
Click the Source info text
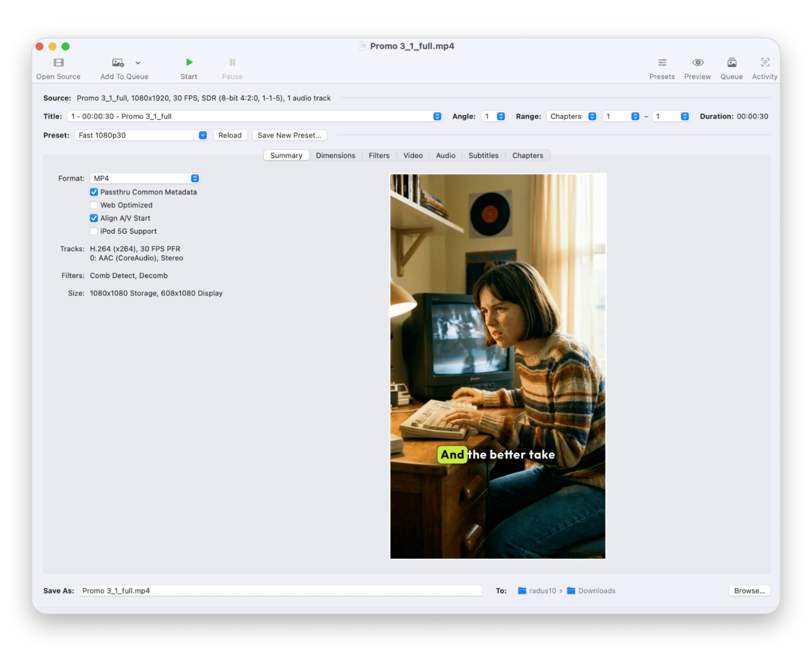[x=204, y=98]
